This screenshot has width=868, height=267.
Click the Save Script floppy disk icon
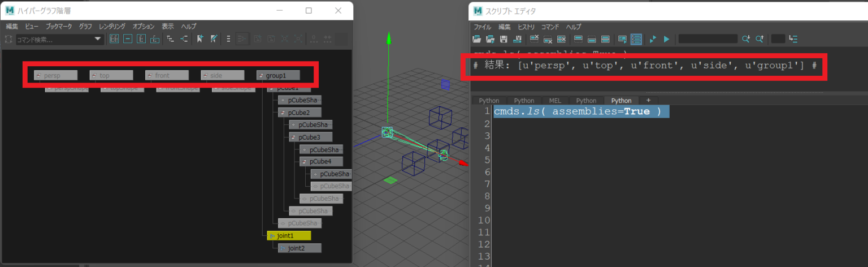[x=503, y=39]
